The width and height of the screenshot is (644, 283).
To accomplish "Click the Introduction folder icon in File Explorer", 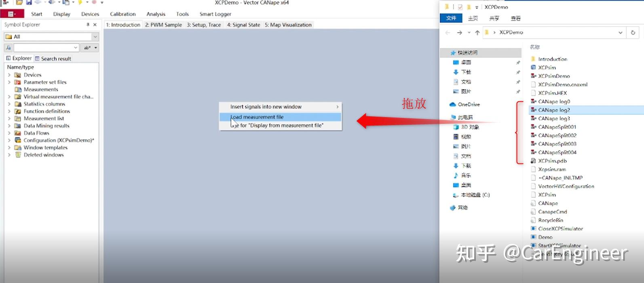I will coord(533,59).
